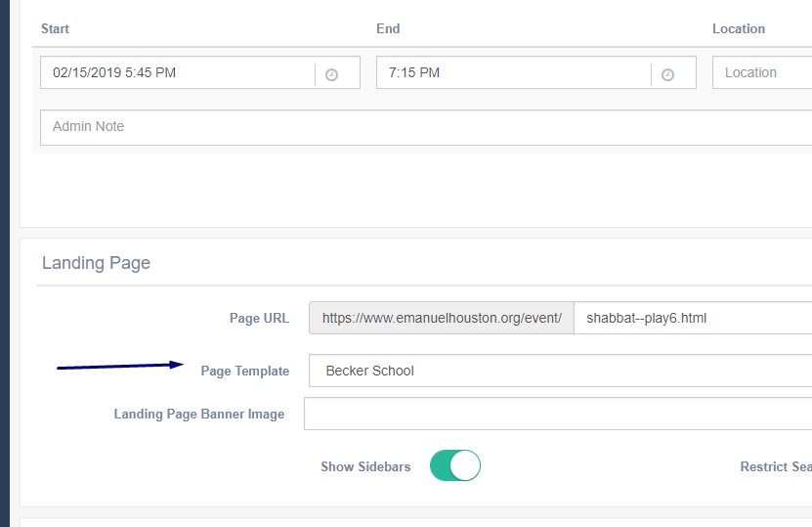Focus the Location input field

click(x=762, y=72)
